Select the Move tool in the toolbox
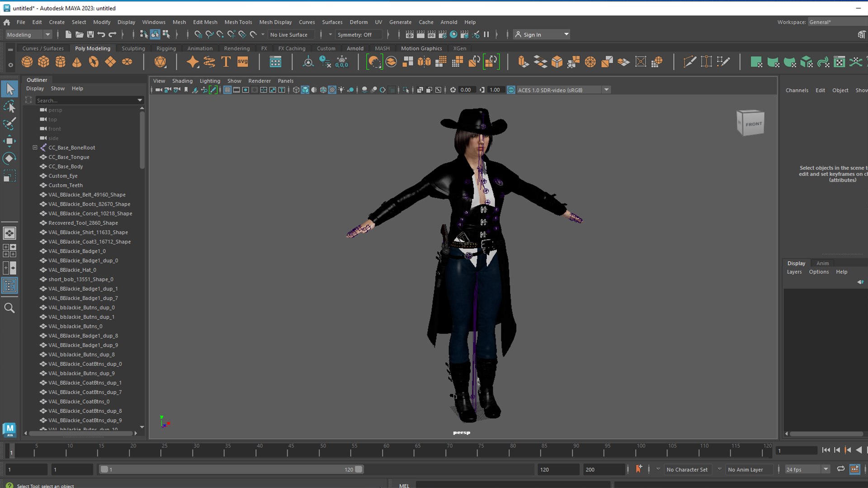Viewport: 868px width, 488px height. point(9,141)
